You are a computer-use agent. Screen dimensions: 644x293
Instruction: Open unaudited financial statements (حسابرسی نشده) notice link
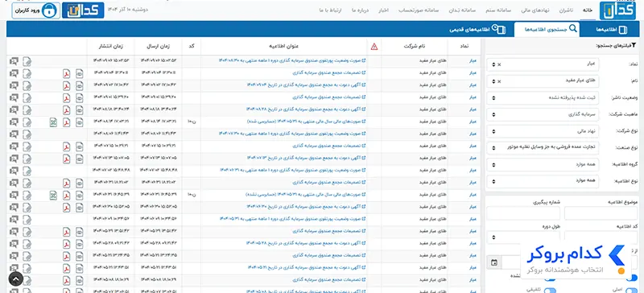(305, 195)
